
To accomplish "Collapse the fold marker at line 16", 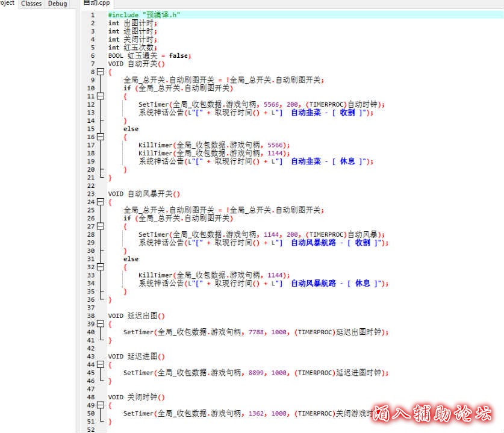I will coord(101,137).
